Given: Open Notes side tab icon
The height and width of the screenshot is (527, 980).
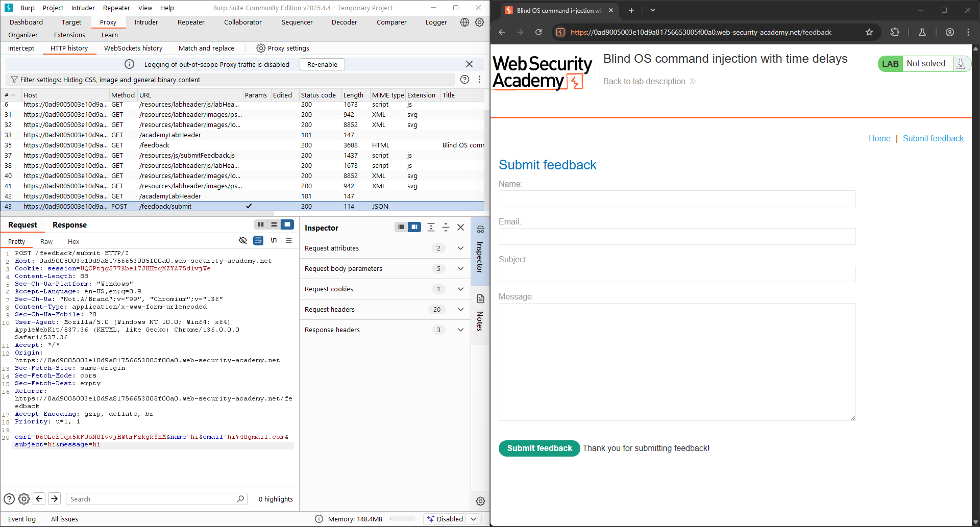Looking at the screenshot, I should pos(480,299).
